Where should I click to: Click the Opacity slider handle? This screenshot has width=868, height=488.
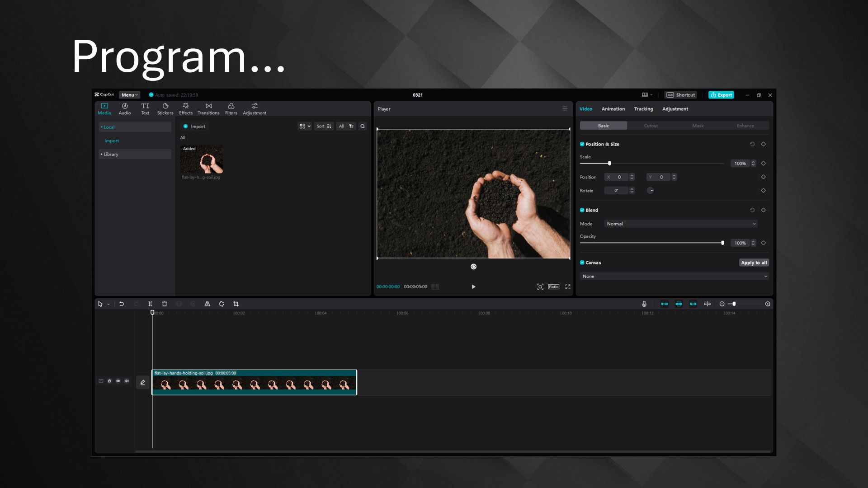point(722,243)
